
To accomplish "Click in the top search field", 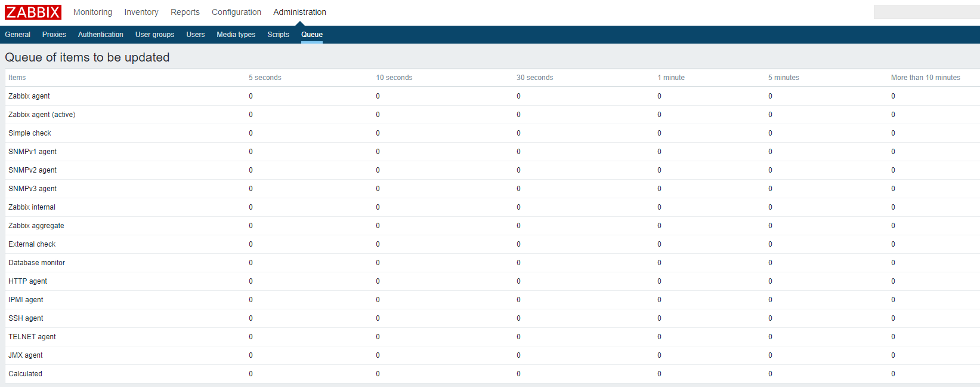I will (926, 12).
